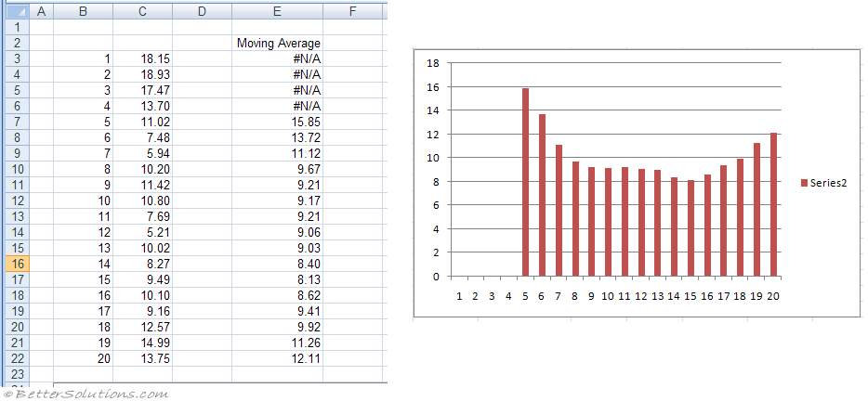Select row 2 header
Screen dimensions: 868x401
pos(18,43)
